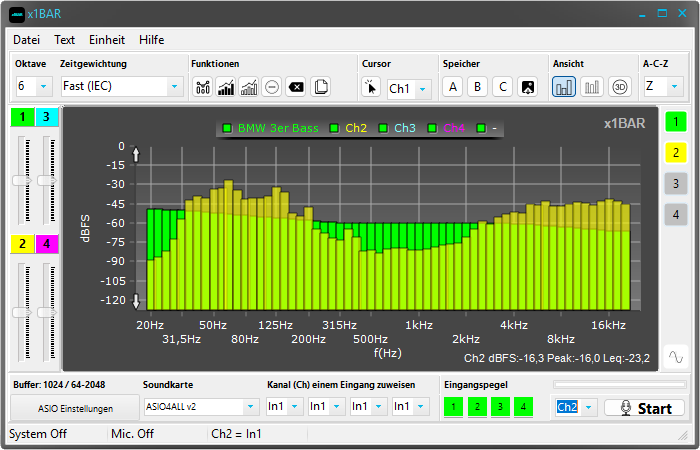The width and height of the screenshot is (700, 450).
Task: Open the Datei menu
Action: tap(27, 40)
